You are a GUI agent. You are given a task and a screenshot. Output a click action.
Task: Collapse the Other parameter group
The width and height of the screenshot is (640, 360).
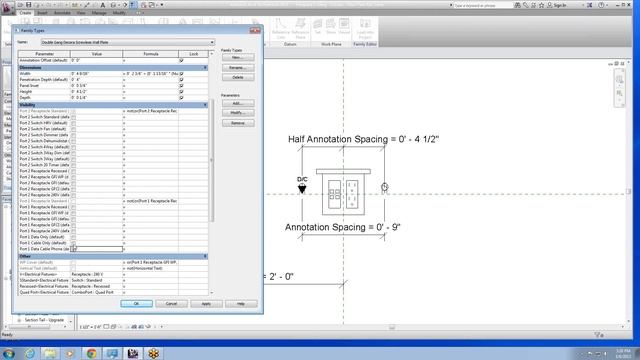point(205,256)
